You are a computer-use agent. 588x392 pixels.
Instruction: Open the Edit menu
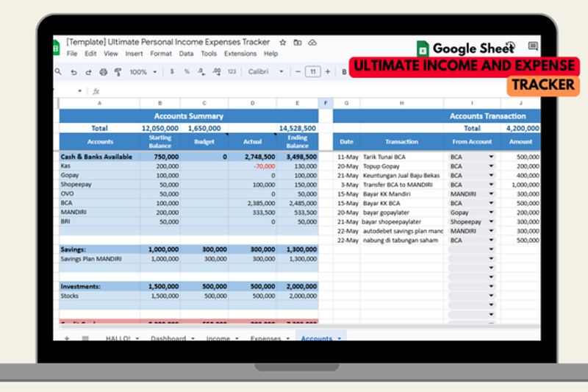click(x=90, y=54)
